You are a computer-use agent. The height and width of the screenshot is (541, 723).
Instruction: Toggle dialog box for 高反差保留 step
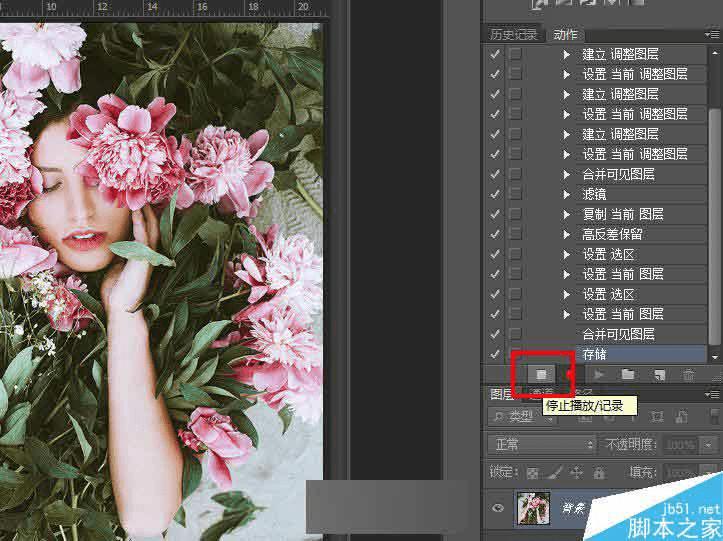516,234
